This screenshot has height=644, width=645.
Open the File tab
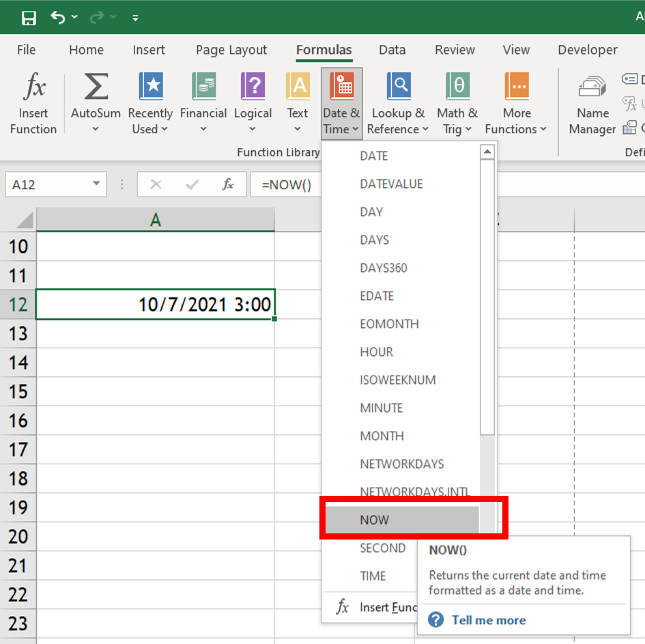click(26, 50)
